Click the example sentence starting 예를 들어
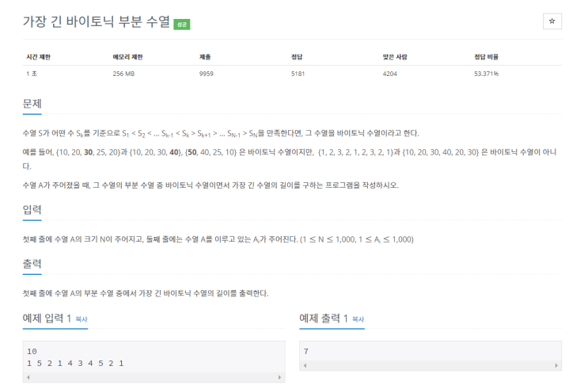This screenshot has height=389, width=588. pos(290,159)
